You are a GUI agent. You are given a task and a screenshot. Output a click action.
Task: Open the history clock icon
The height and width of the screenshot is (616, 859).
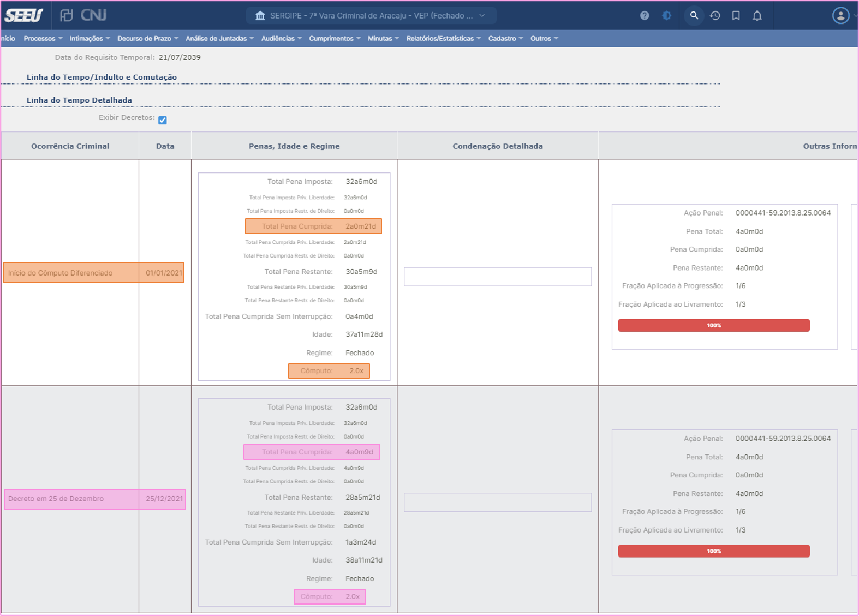[715, 16]
